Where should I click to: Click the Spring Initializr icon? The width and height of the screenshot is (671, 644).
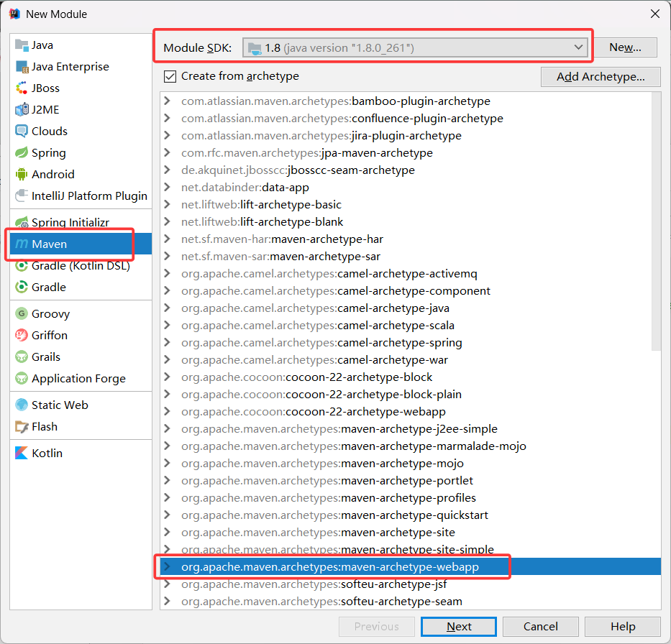click(x=22, y=222)
